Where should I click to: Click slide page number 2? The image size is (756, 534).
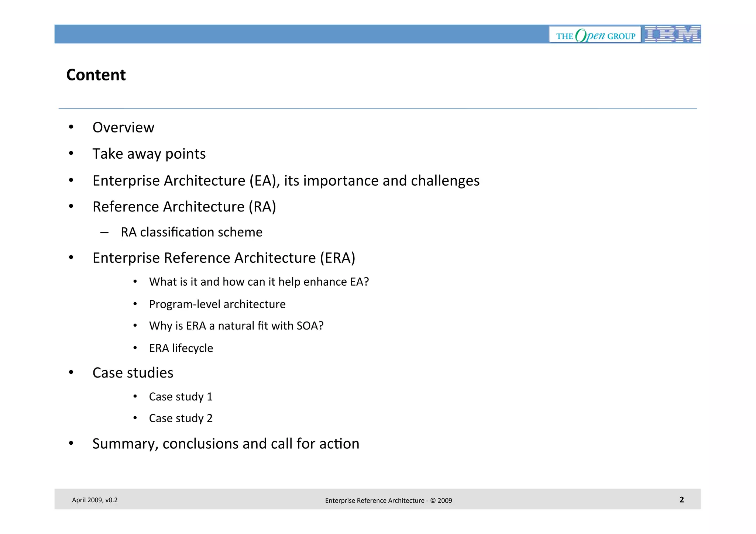tap(681, 500)
